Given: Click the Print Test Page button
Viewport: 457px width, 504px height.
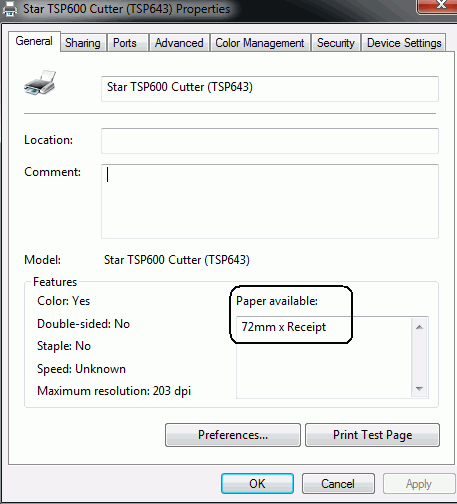Looking at the screenshot, I should coord(372,435).
